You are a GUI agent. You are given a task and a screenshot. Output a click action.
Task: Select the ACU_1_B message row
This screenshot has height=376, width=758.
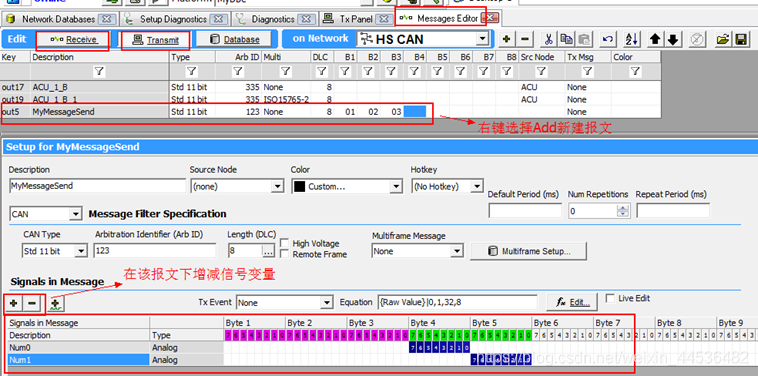pyautogui.click(x=331, y=87)
